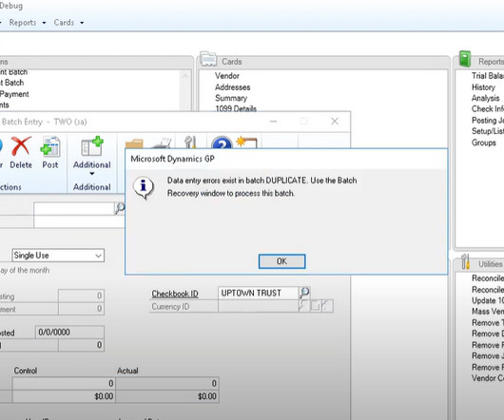Expand the Additional dropdown arrow

coord(92,174)
